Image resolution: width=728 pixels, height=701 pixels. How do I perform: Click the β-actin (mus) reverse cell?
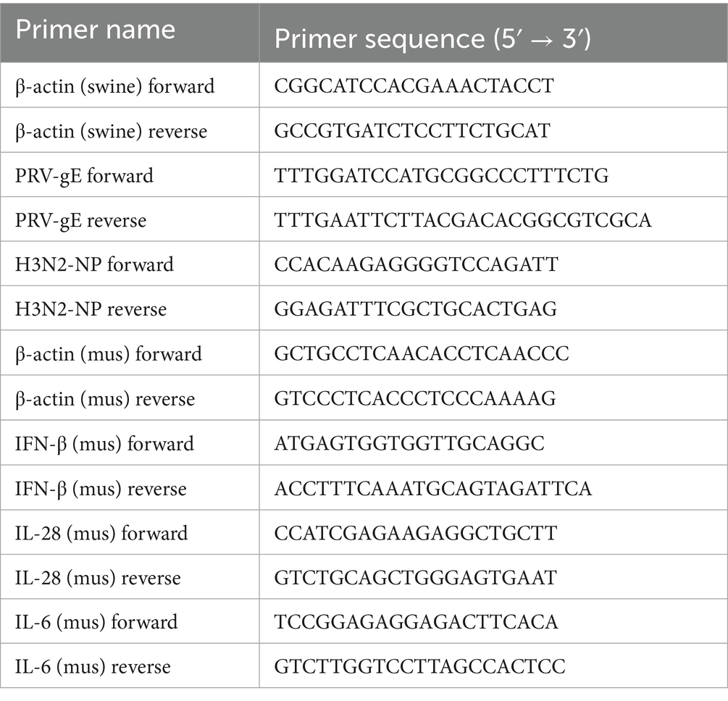click(x=105, y=399)
